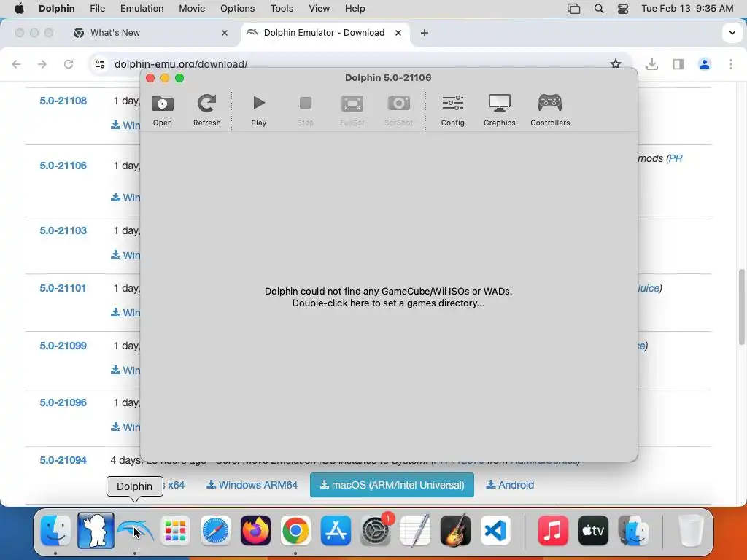Open Control Center in menu bar
This screenshot has width=747, height=560.
point(623,9)
